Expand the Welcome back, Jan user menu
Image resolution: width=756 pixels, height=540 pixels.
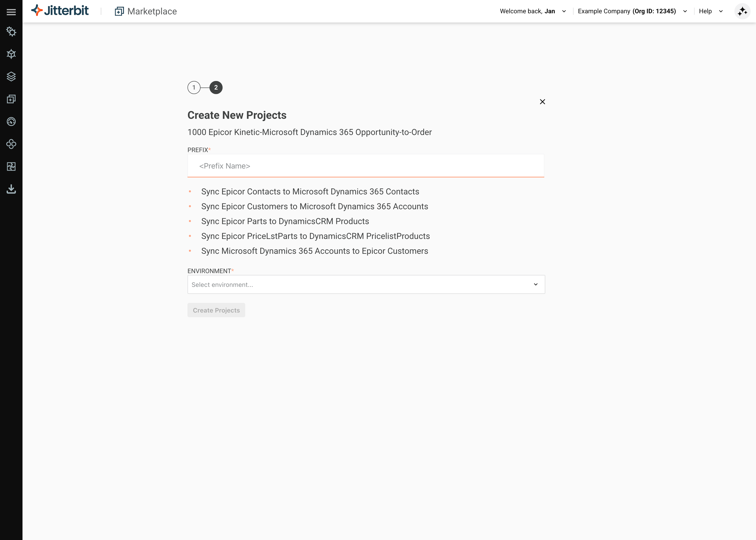tap(533, 11)
